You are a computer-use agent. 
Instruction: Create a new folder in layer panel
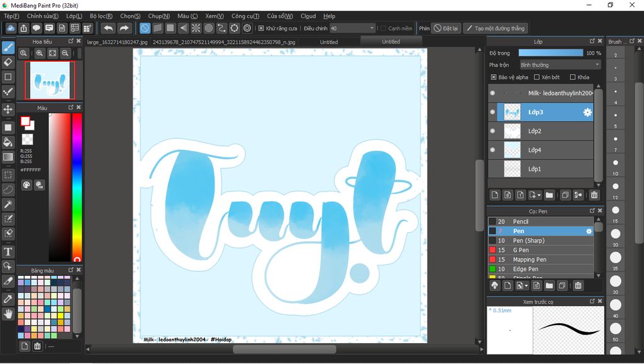[x=549, y=195]
